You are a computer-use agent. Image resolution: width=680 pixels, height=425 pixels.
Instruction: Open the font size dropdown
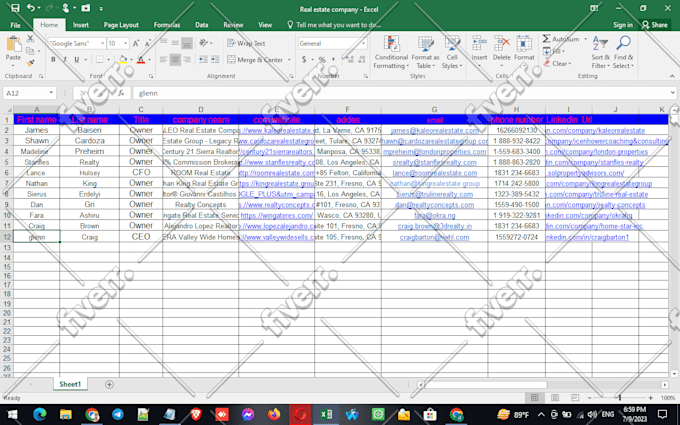pos(126,43)
